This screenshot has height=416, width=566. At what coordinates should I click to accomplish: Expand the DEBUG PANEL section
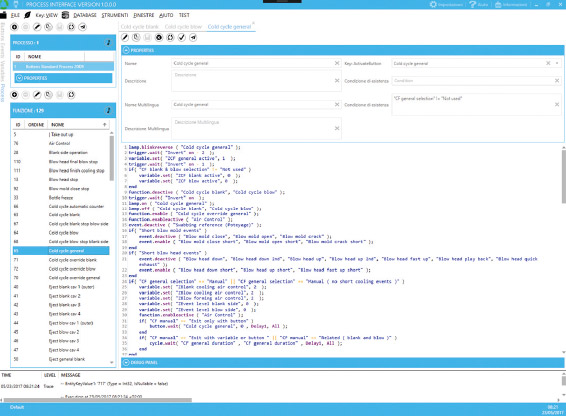126,362
